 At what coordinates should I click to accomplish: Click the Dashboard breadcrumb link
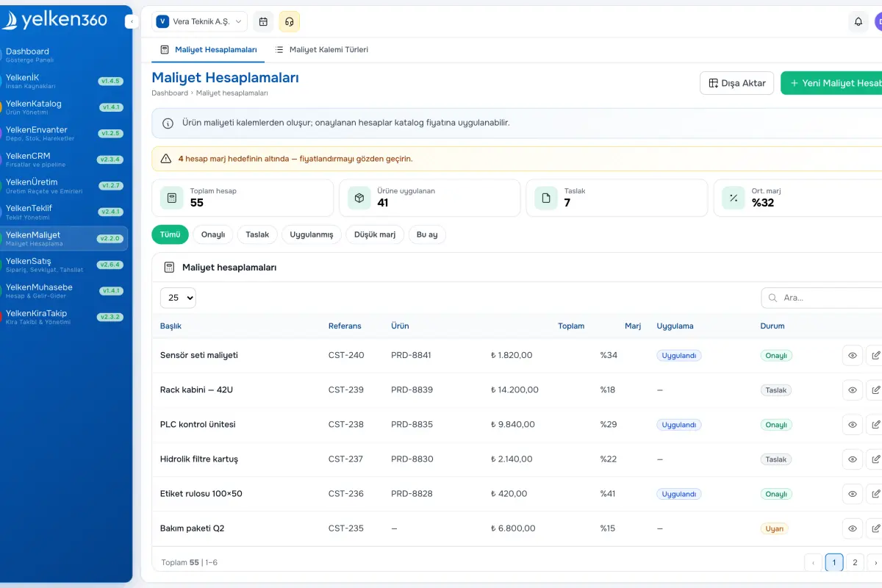tap(170, 93)
